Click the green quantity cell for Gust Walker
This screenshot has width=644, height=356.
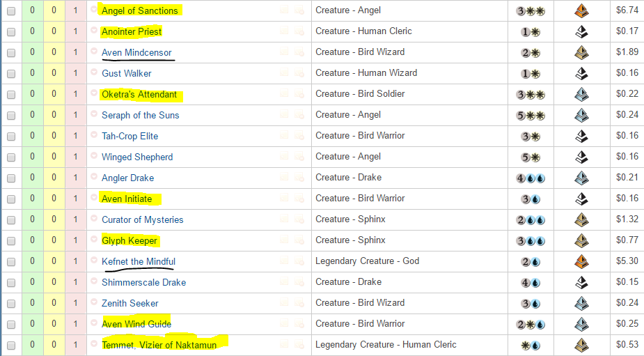pyautogui.click(x=33, y=74)
